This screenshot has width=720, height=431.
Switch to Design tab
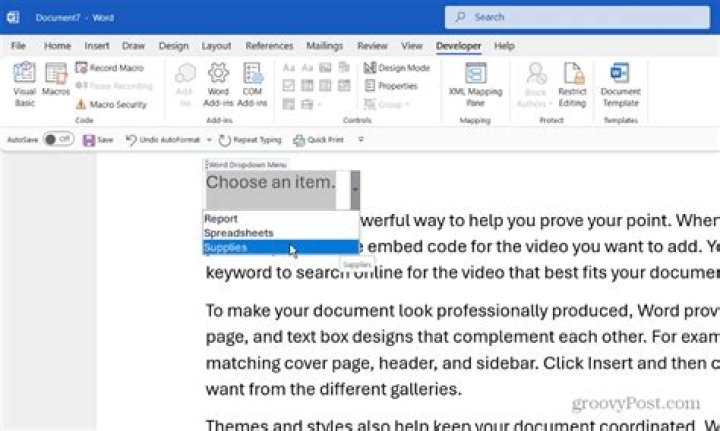(x=174, y=45)
